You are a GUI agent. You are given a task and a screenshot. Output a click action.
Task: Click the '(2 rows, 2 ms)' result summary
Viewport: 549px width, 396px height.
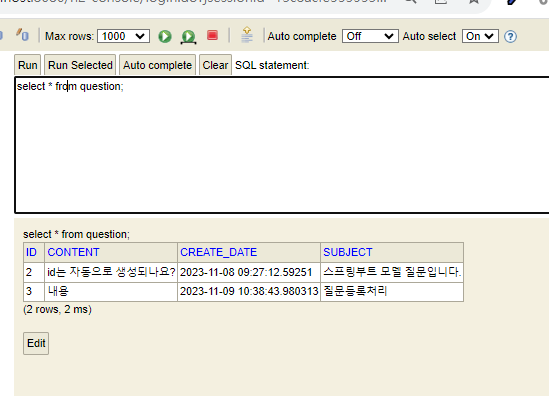(57, 310)
